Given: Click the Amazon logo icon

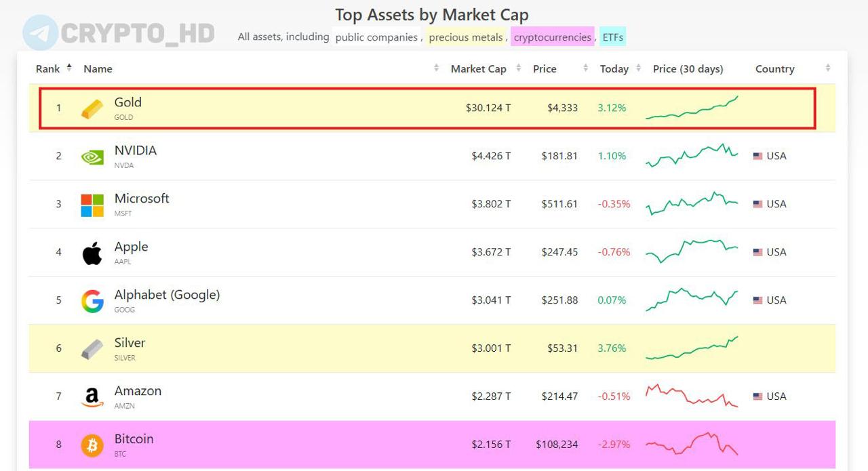Looking at the screenshot, I should pyautogui.click(x=92, y=397).
